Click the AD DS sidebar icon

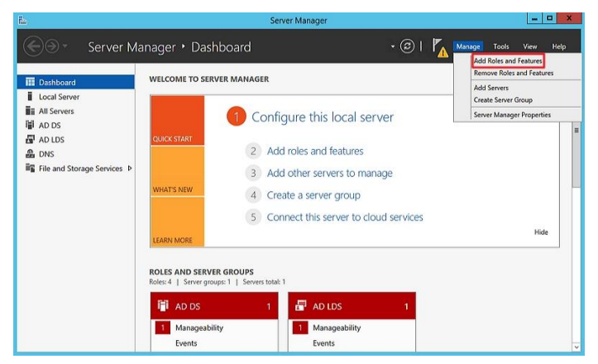[x=30, y=125]
